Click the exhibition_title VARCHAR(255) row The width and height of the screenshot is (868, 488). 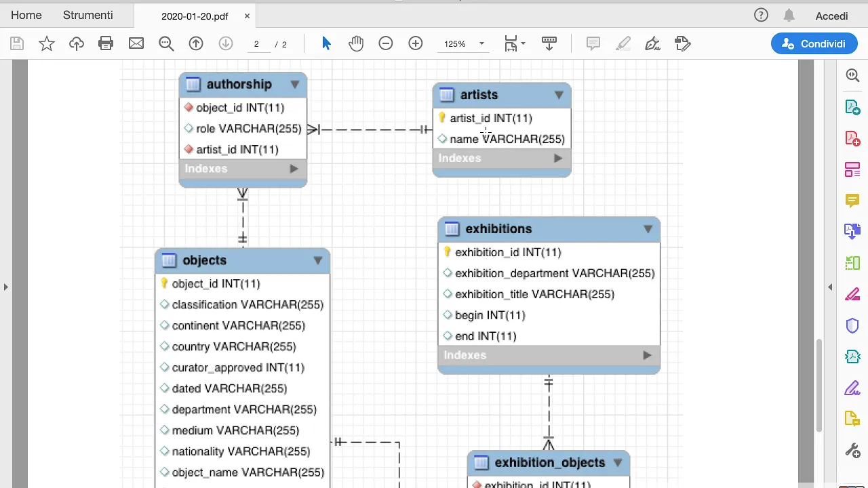pos(549,294)
